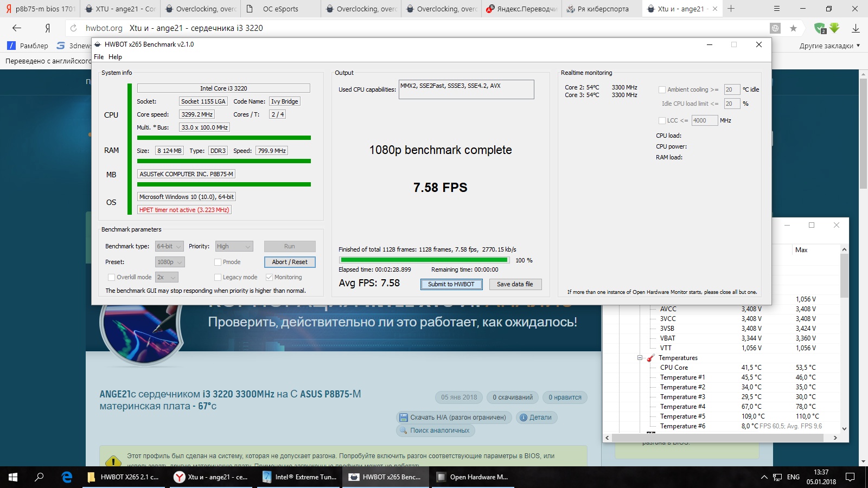Click the benchmark progress bar
The width and height of the screenshot is (868, 488).
pyautogui.click(x=424, y=260)
